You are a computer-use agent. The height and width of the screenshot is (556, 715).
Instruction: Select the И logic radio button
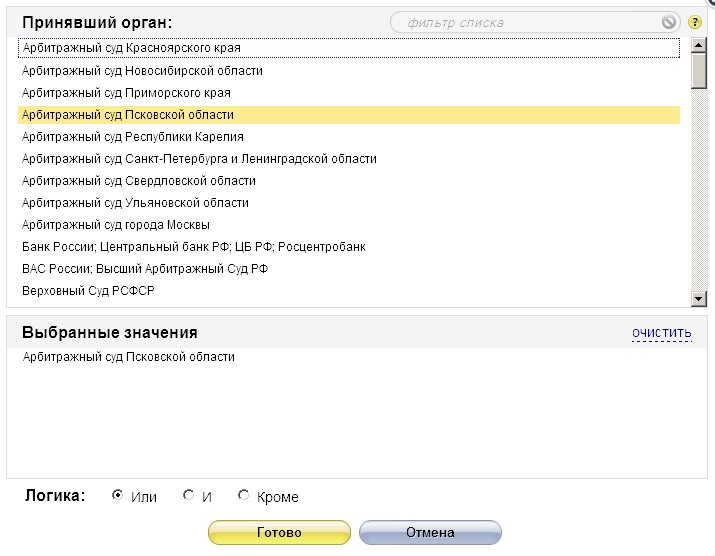pyautogui.click(x=188, y=495)
